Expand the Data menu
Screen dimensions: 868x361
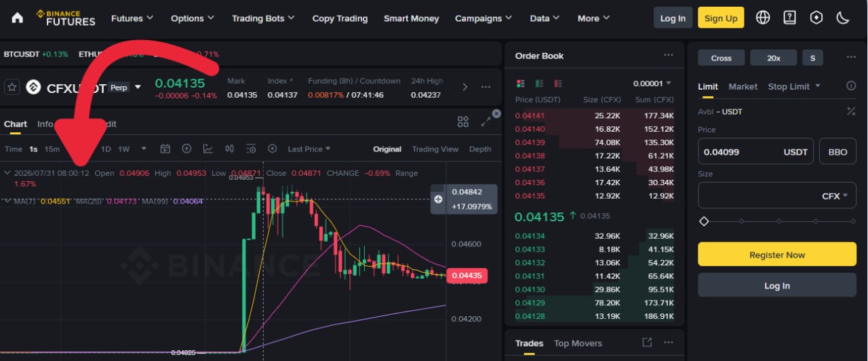coord(545,18)
